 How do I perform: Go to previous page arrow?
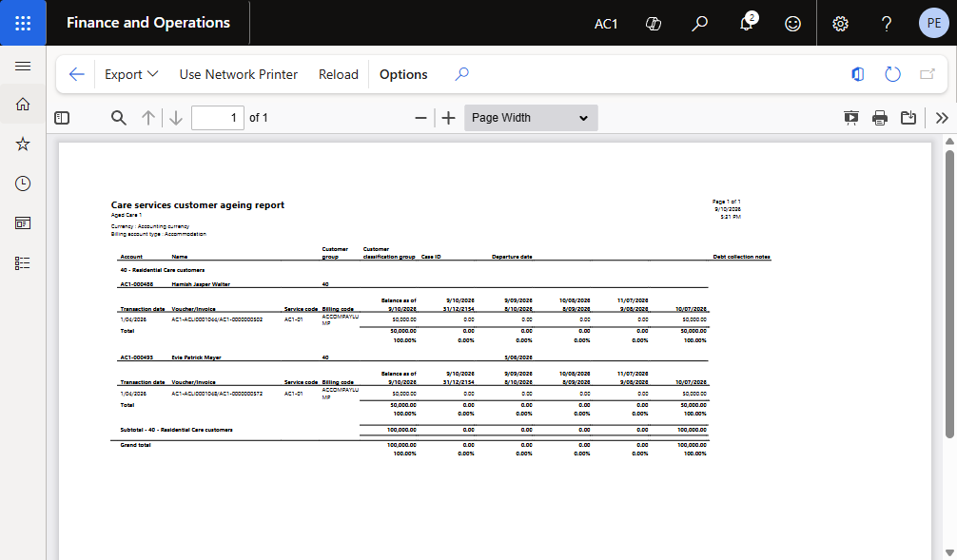click(148, 118)
